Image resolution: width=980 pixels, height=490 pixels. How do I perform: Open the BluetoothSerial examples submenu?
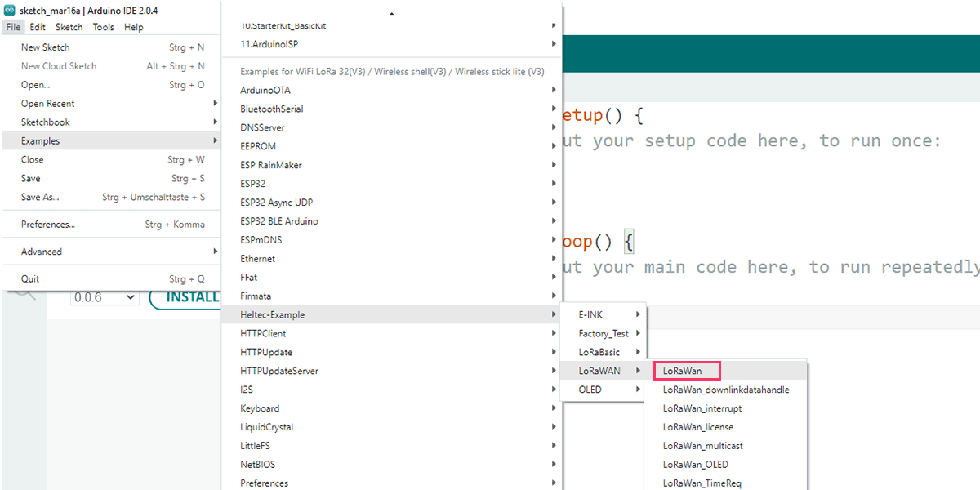(x=392, y=109)
